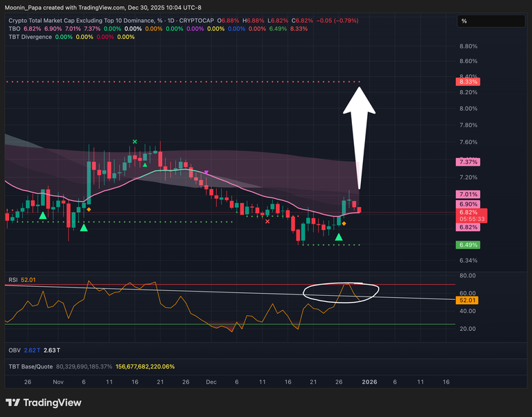This screenshot has height=417, width=532.
Task: Click the red X marker in mid-December
Action: [x=267, y=222]
